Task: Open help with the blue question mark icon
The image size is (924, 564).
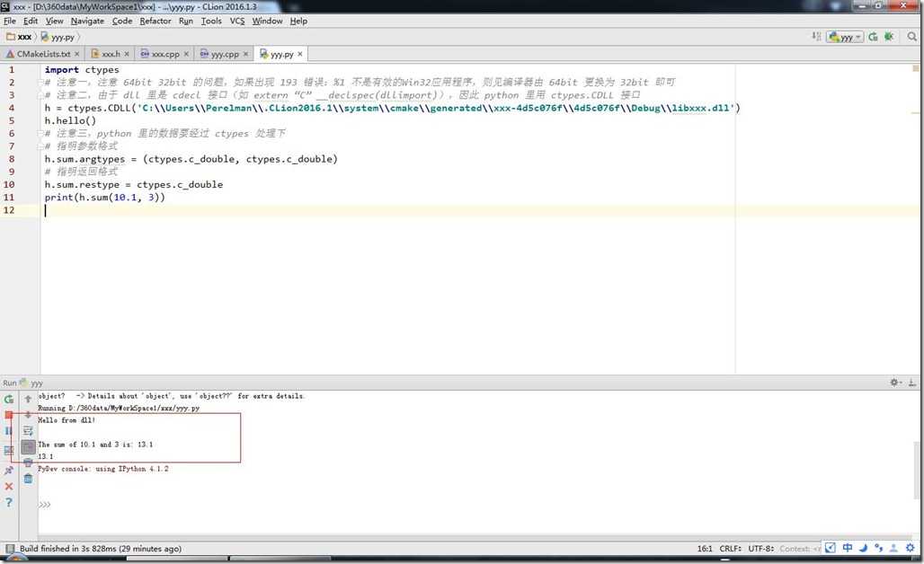Action: (9, 502)
